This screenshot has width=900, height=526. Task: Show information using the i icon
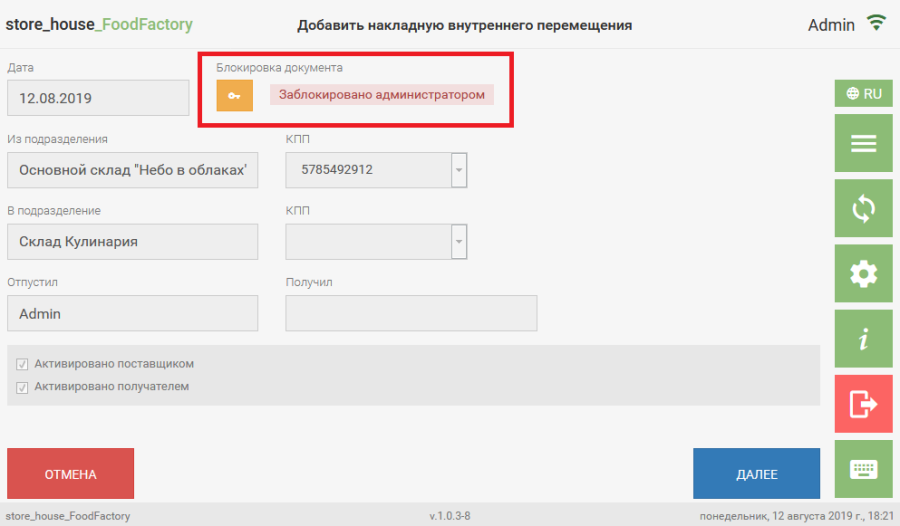tap(863, 339)
